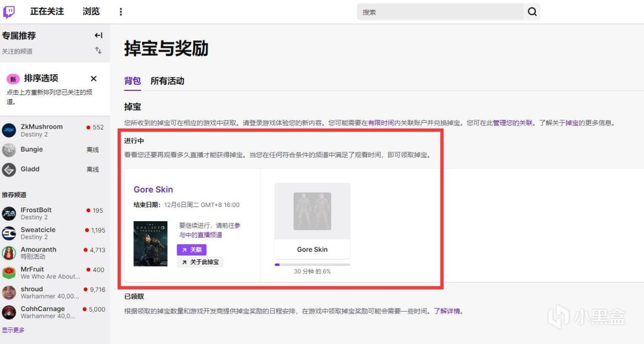The height and width of the screenshot is (344, 644).
Task: Click the Callisto Protocol game cover
Action: (151, 244)
